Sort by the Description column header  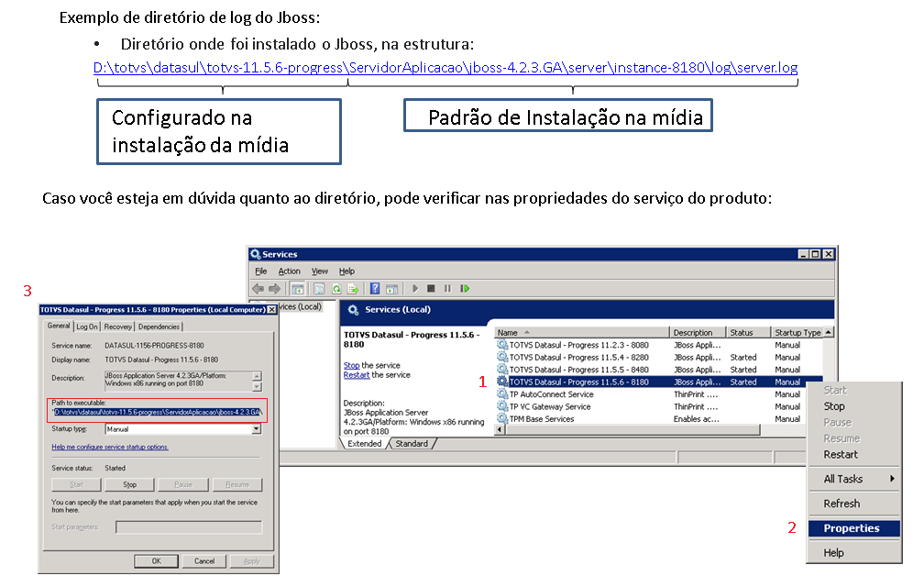coord(698,332)
